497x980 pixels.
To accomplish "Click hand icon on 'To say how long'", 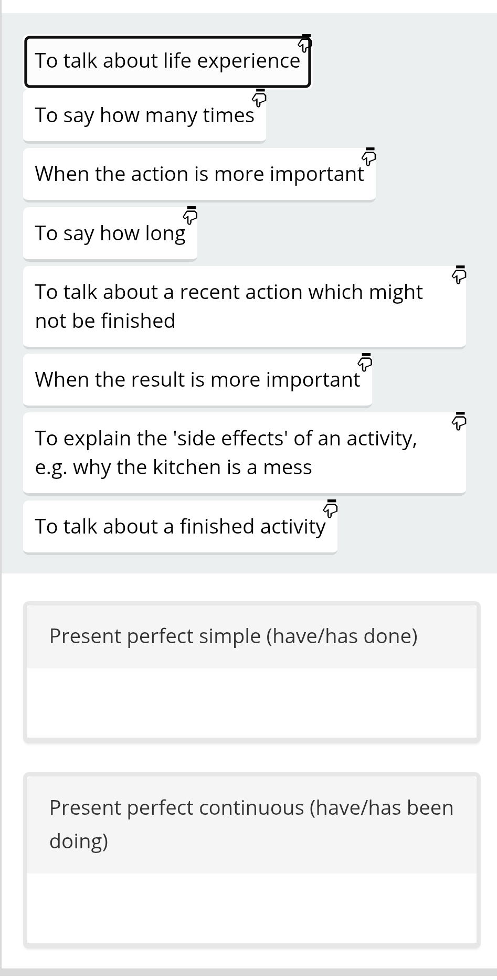I will coord(191,215).
